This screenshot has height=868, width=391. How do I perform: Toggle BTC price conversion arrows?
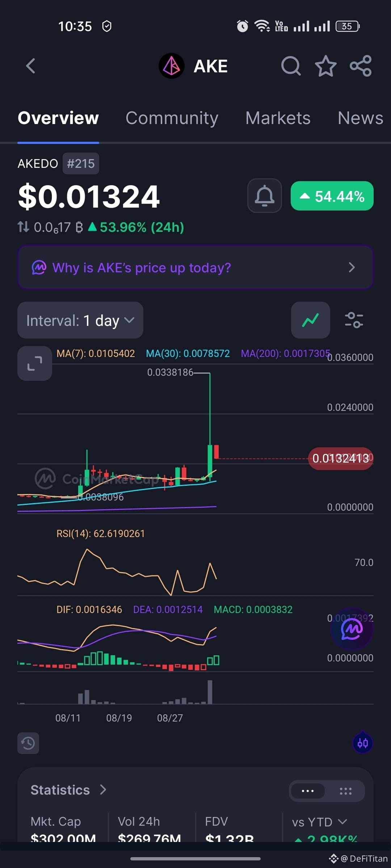(x=24, y=227)
